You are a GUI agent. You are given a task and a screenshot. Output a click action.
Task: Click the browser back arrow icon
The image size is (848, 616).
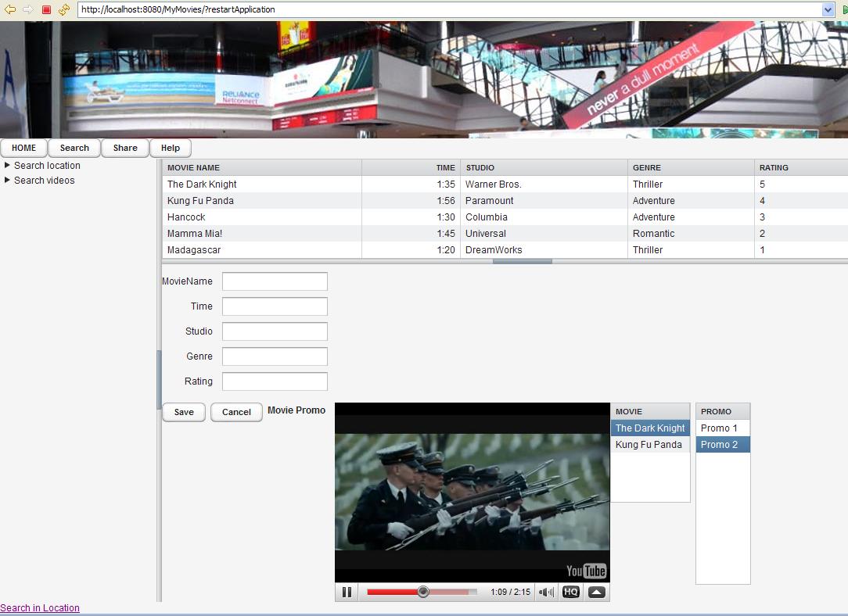coord(9,9)
